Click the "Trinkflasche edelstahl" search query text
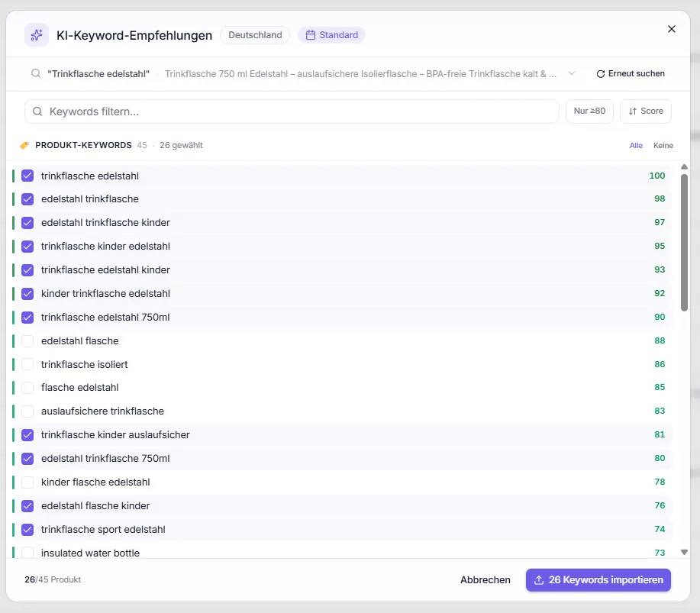 pyautogui.click(x=98, y=74)
